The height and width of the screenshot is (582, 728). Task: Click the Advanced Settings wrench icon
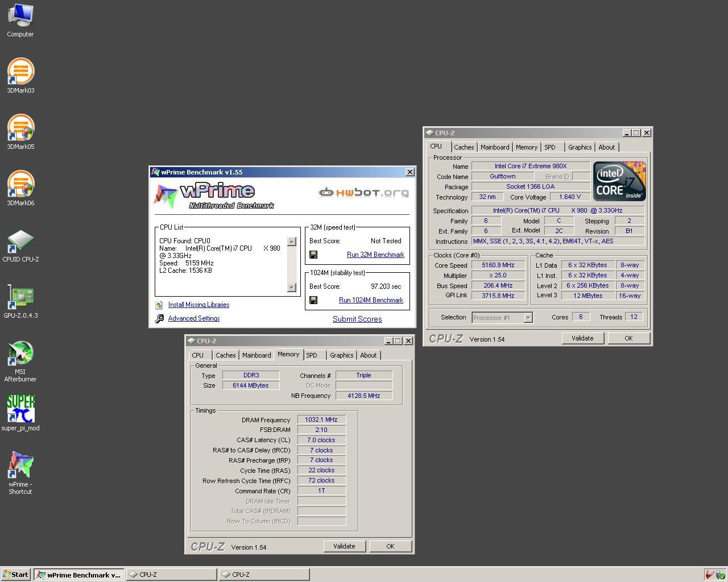coord(159,319)
